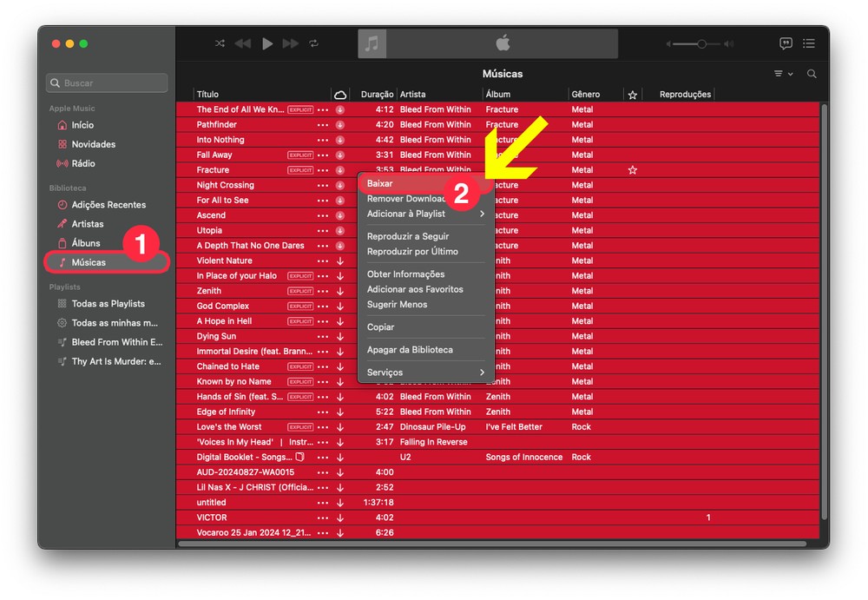
Task: Toggle shuffle playback
Action: point(220,43)
